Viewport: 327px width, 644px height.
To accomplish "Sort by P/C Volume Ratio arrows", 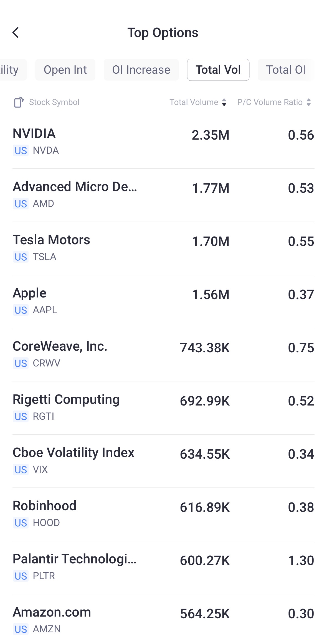I will (308, 102).
